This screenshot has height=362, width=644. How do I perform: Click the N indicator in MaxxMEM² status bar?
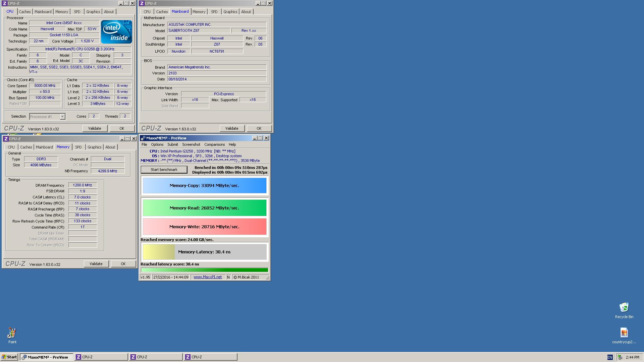pos(228,277)
